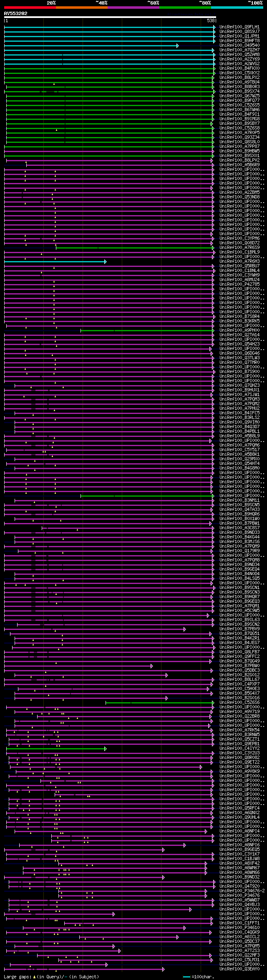Open the UniRef100_Q9FLH1 hit
The height and width of the screenshot is (980, 267).
(239, 27)
